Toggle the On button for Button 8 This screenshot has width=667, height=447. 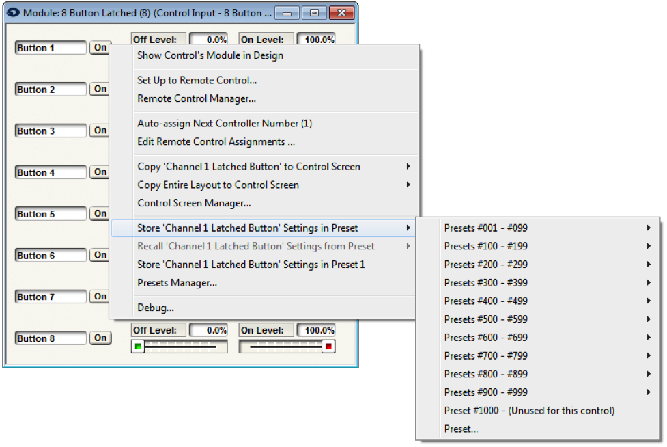[x=100, y=338]
